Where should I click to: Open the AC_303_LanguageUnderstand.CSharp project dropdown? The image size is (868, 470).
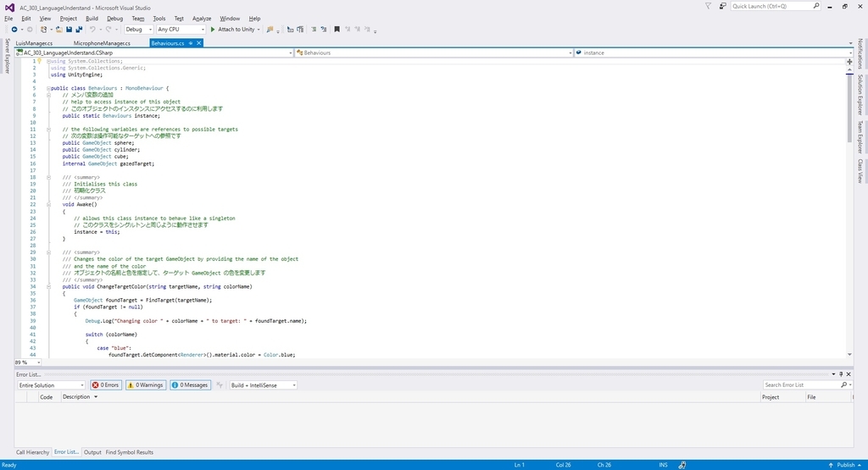click(154, 53)
